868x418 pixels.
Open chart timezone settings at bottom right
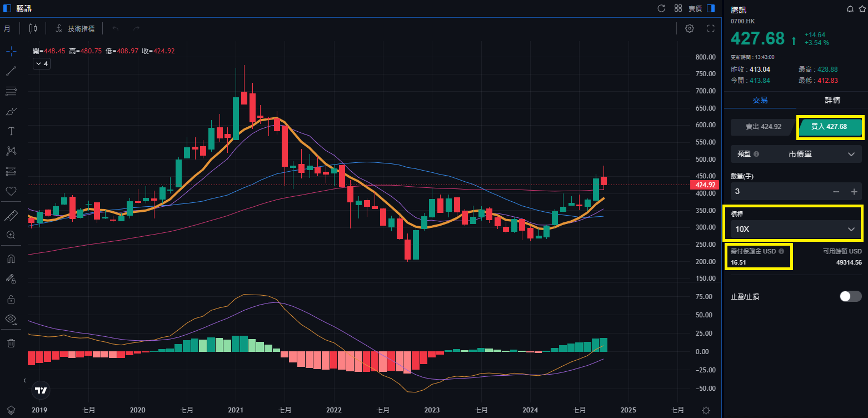point(706,410)
